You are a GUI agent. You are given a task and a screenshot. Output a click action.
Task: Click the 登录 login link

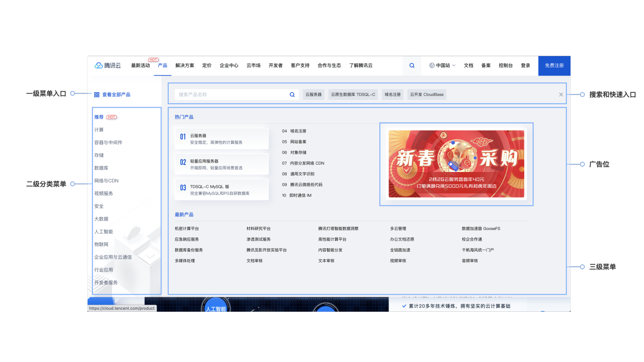pyautogui.click(x=526, y=66)
